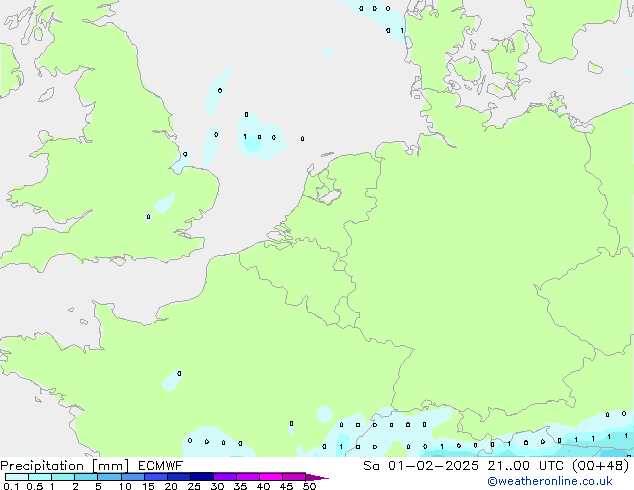Pick the 35–40 mm legend swatch
The height and width of the screenshot is (490, 634).
tap(248, 477)
